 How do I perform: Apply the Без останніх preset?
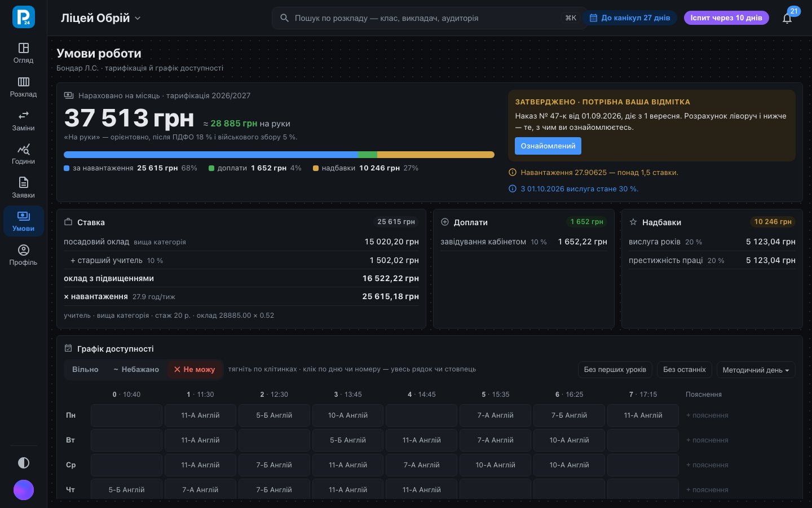point(684,370)
